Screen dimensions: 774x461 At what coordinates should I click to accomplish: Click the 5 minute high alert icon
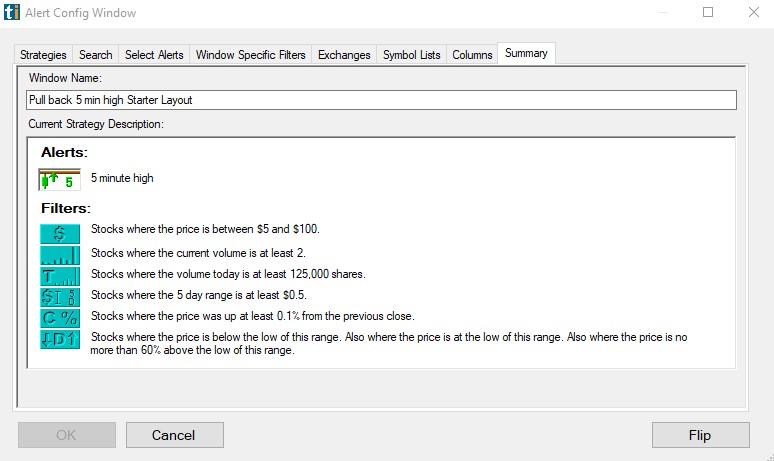tap(59, 180)
